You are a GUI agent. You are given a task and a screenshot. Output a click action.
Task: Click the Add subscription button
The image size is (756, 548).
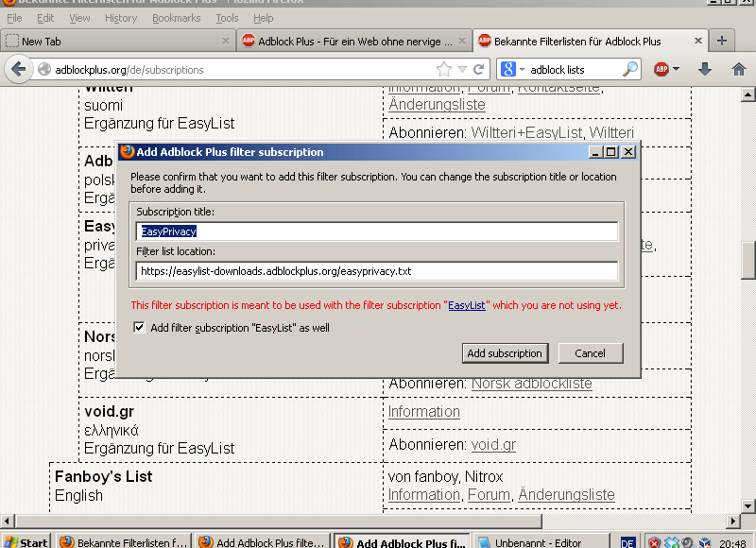point(505,353)
